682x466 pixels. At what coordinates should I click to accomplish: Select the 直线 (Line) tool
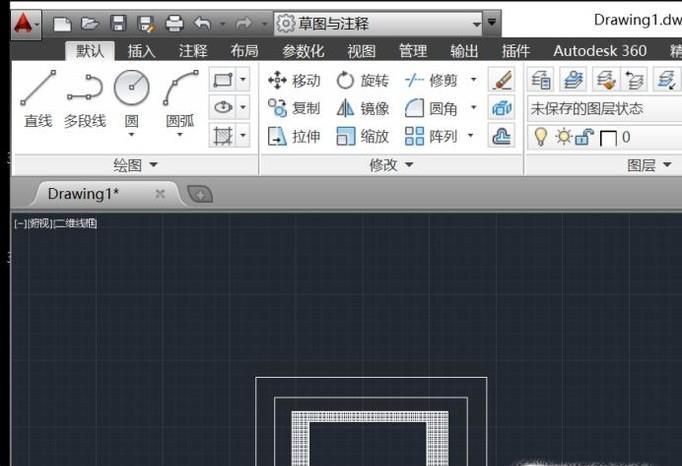pos(37,98)
